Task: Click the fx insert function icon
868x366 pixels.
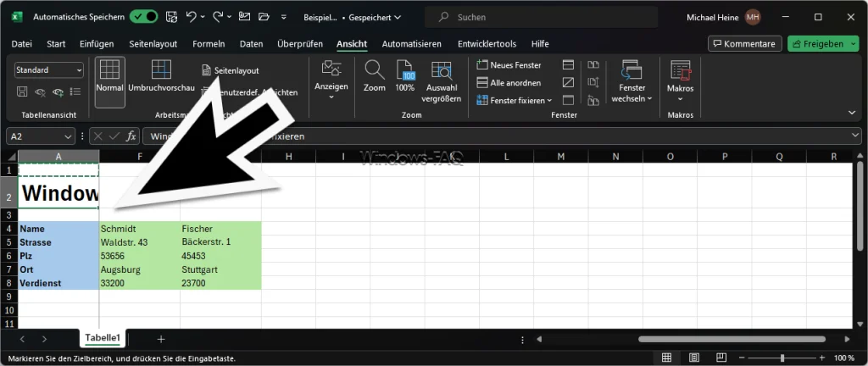Action: [x=131, y=136]
